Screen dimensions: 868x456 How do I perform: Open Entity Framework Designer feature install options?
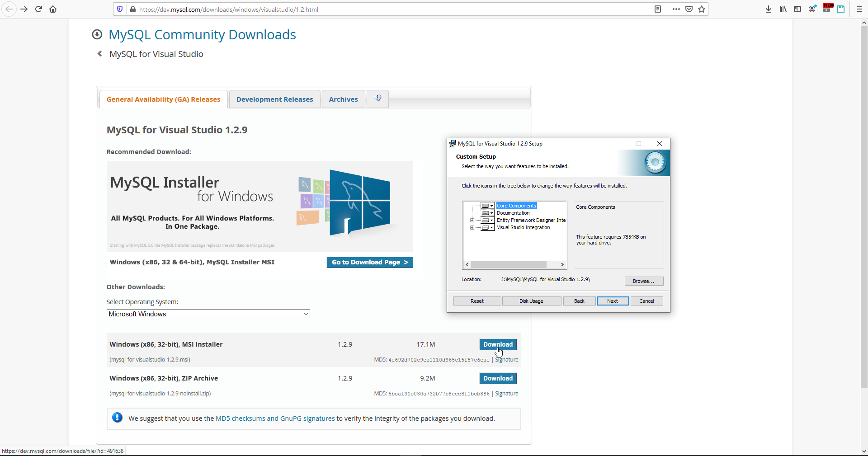pos(487,220)
